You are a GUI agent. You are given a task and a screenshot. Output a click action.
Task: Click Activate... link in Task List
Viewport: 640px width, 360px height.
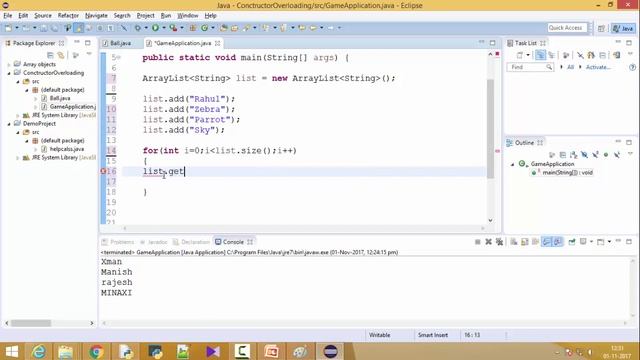[x=598, y=67]
